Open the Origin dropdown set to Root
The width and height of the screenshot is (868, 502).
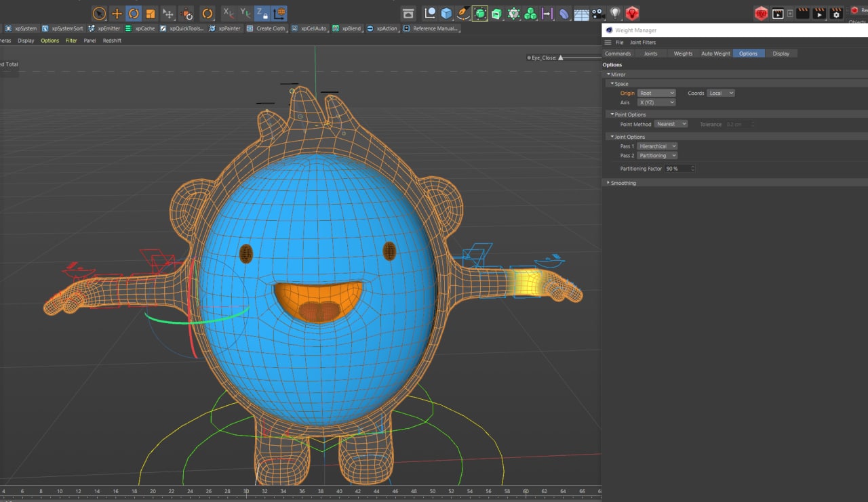pyautogui.click(x=656, y=93)
